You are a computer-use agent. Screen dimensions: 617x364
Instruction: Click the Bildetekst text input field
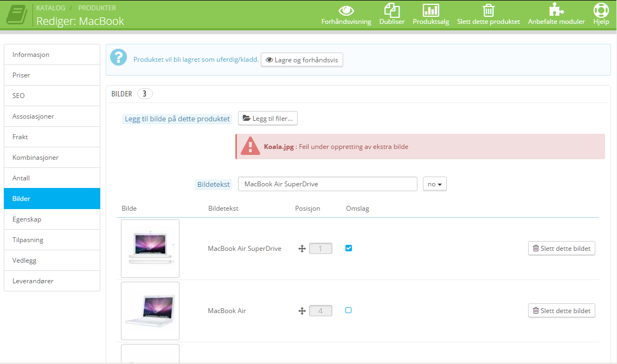327,184
